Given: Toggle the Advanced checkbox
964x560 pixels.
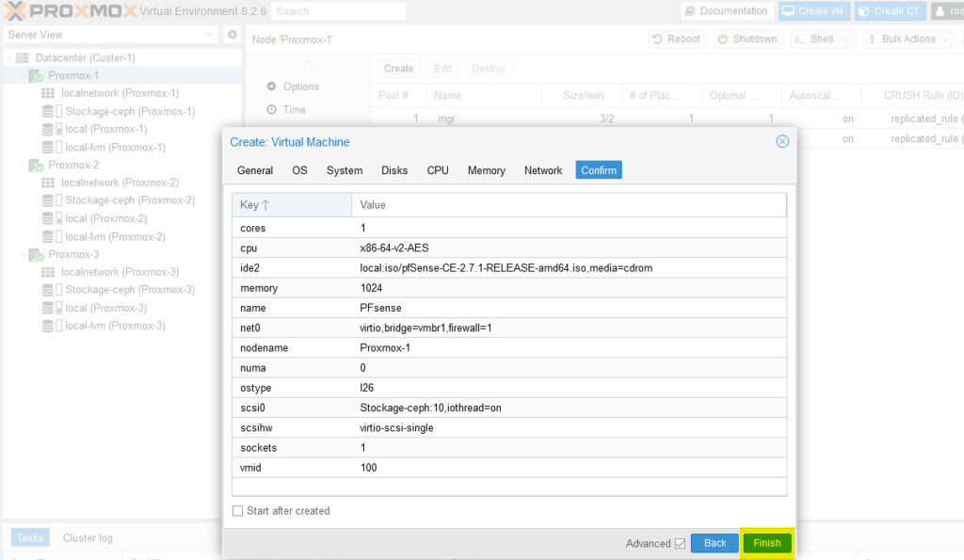Looking at the screenshot, I should 680,543.
